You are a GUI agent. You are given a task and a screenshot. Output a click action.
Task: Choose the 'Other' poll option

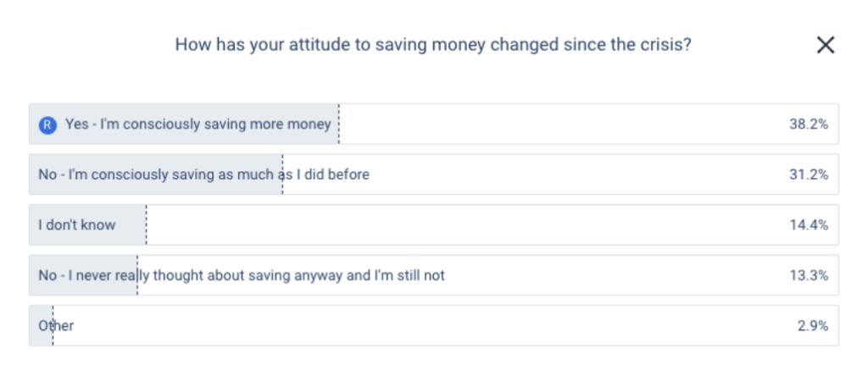pyautogui.click(x=56, y=325)
